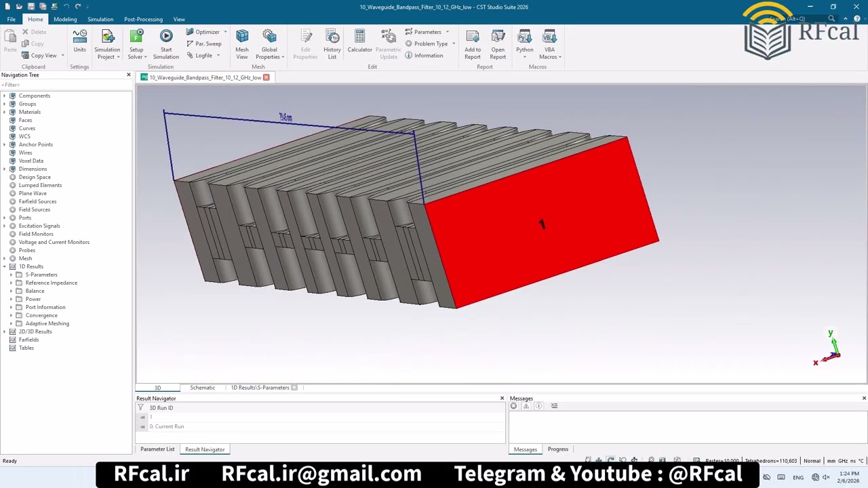Switch to the Modeling ribbon tab
The image size is (868, 488).
65,19
